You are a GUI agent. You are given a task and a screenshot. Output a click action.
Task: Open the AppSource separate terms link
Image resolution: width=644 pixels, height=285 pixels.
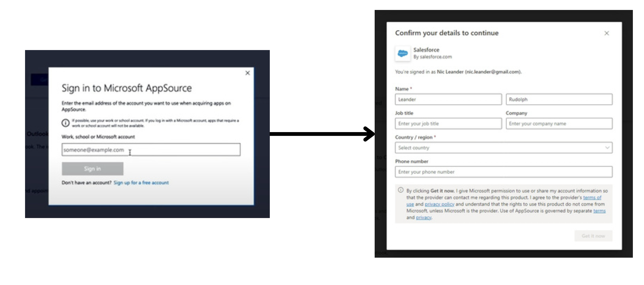599,211
